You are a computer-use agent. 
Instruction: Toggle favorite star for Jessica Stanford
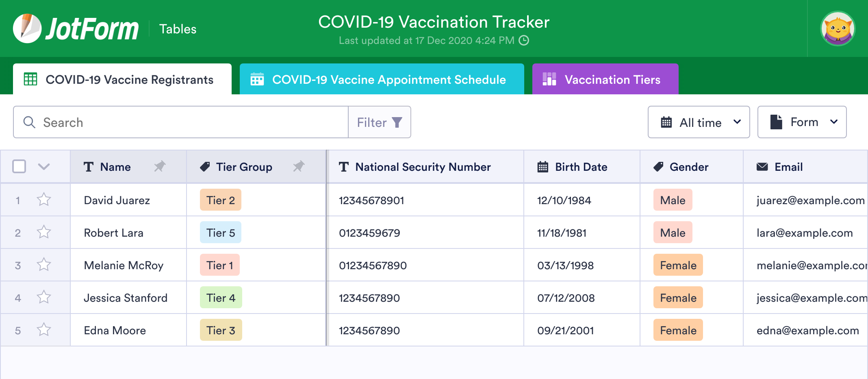(44, 297)
